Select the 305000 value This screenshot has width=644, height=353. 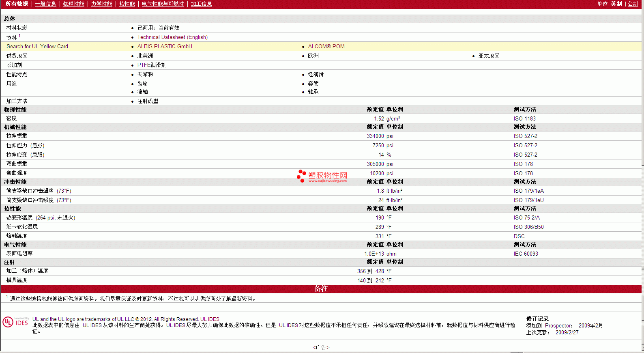pos(376,164)
